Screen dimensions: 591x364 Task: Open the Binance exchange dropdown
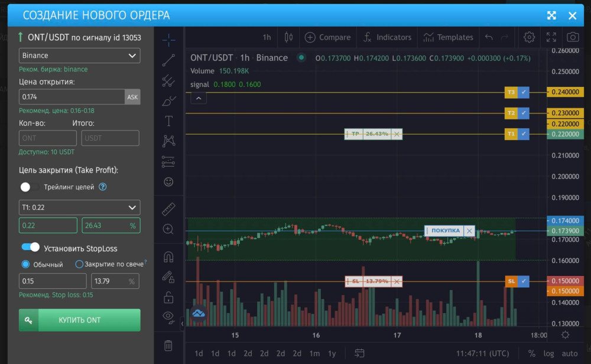pyautogui.click(x=79, y=56)
